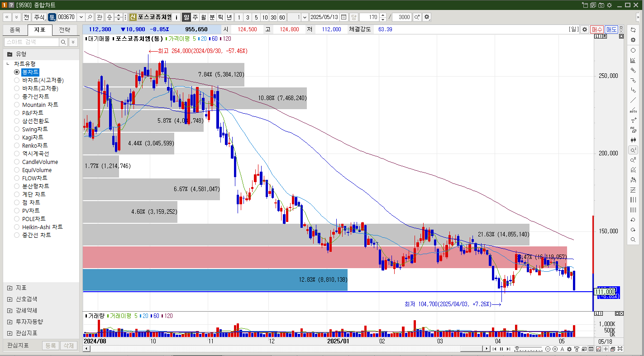Open the gear settings in the right toolbar
Viewport: 644px width, 356px height.
[633, 40]
